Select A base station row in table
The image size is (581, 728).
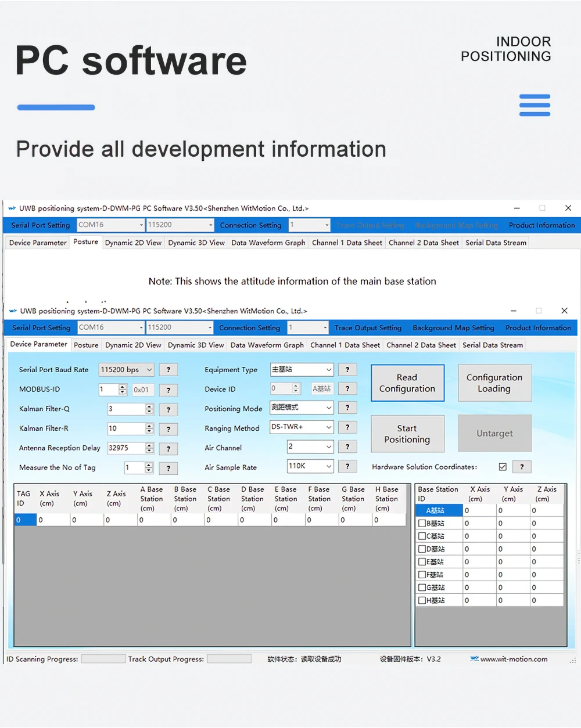(x=490, y=510)
